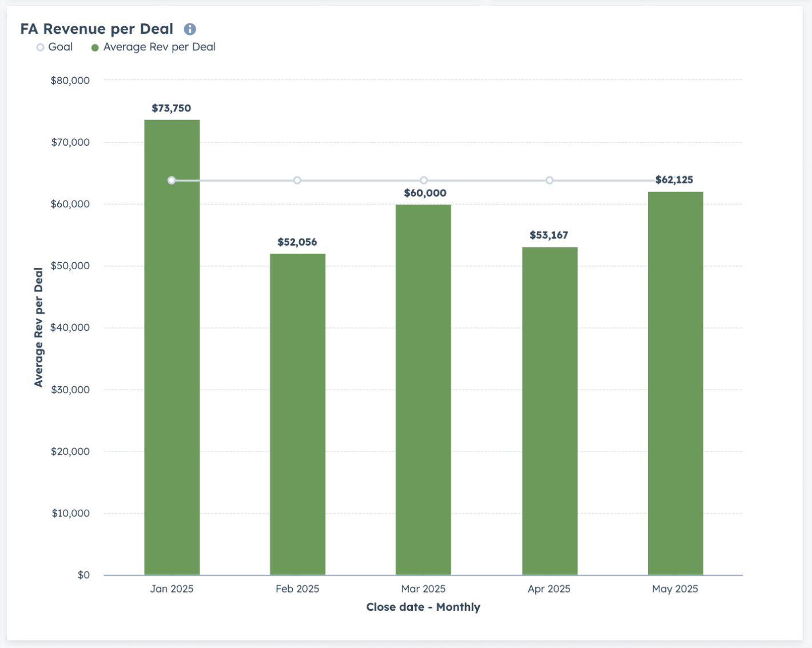Select the May 2025 bar

[675, 383]
